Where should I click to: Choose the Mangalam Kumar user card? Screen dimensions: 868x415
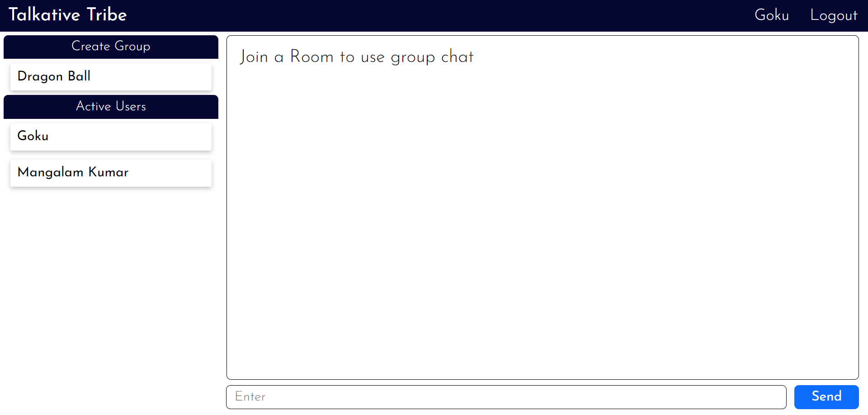(111, 173)
